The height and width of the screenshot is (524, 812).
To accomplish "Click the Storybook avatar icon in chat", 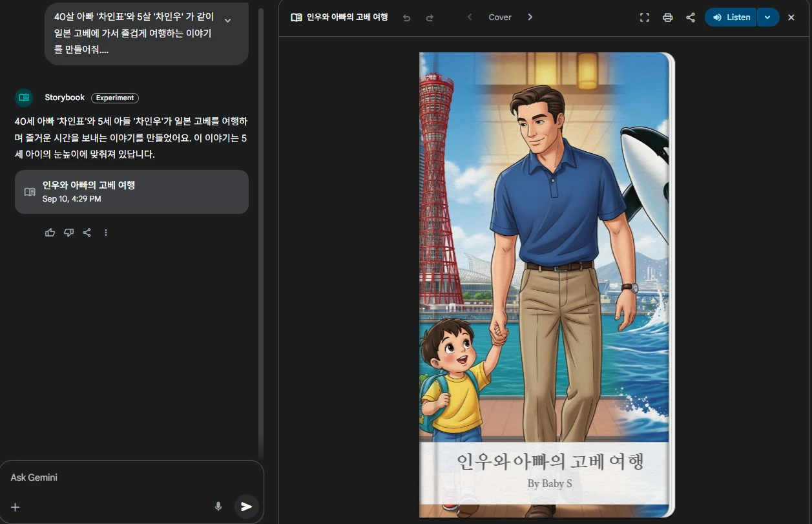I will click(24, 98).
